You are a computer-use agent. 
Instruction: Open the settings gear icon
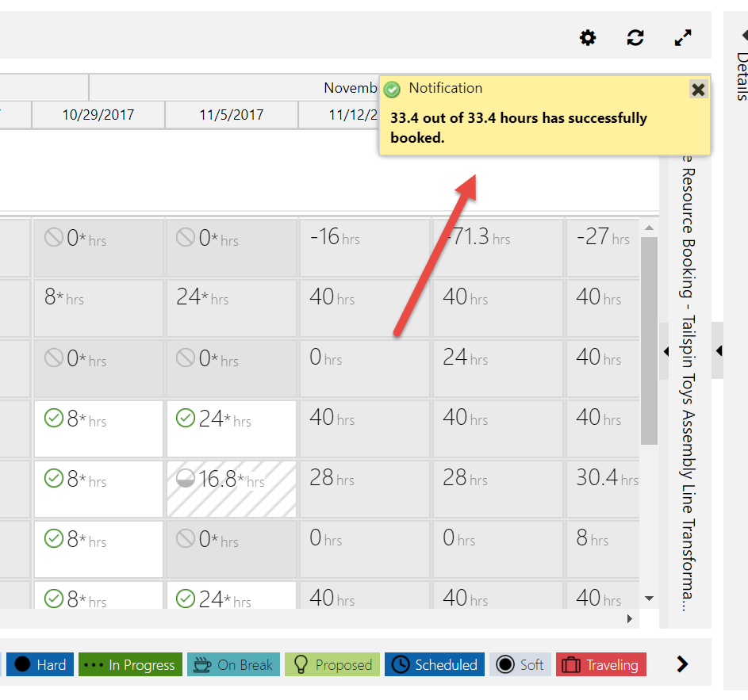pos(588,37)
